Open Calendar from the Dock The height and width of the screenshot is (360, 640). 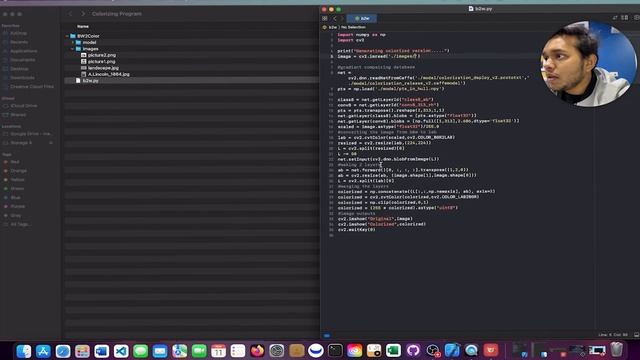(x=218, y=351)
